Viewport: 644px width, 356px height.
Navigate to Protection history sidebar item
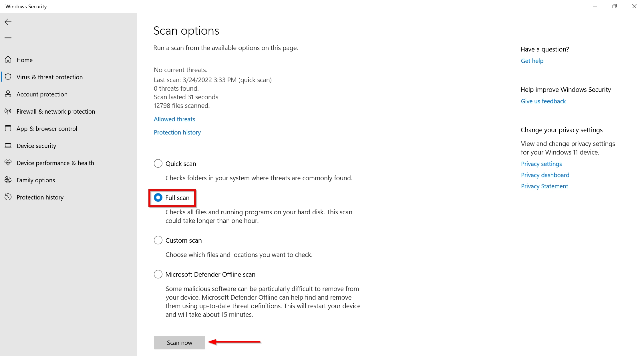[x=40, y=197]
